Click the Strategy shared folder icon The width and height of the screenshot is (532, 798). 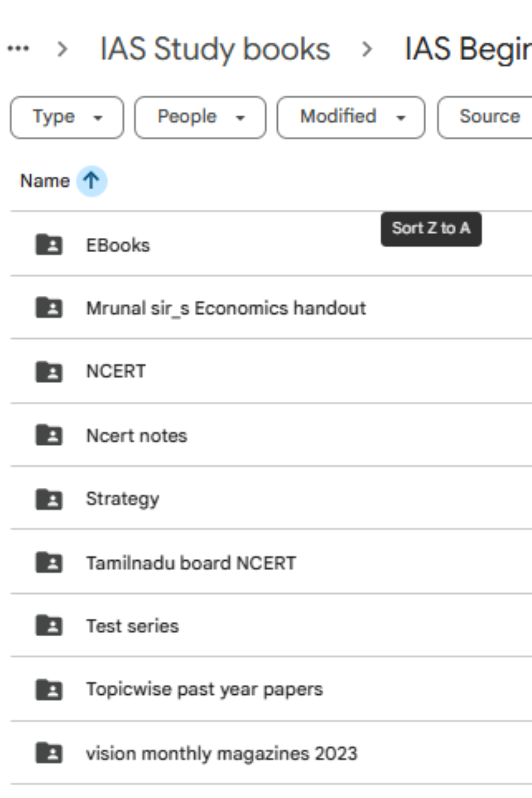coord(49,499)
